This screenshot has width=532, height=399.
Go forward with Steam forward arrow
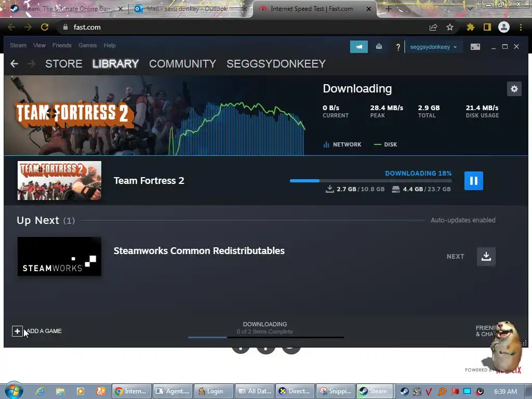[x=31, y=63]
